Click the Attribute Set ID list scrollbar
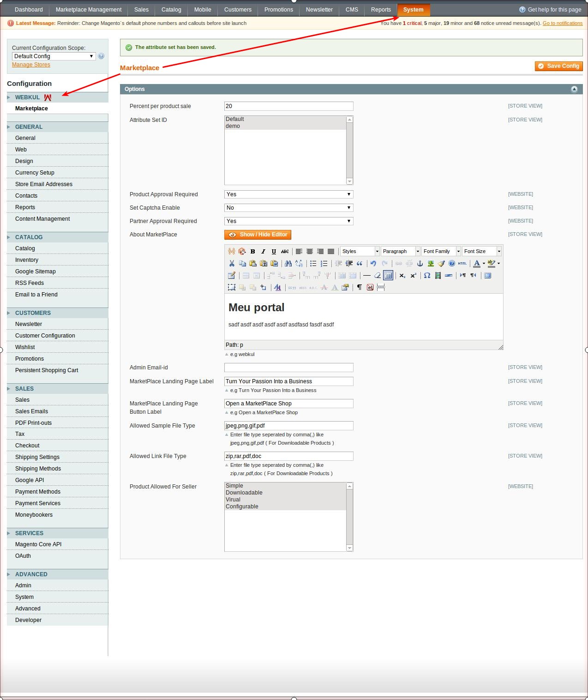 (349, 151)
